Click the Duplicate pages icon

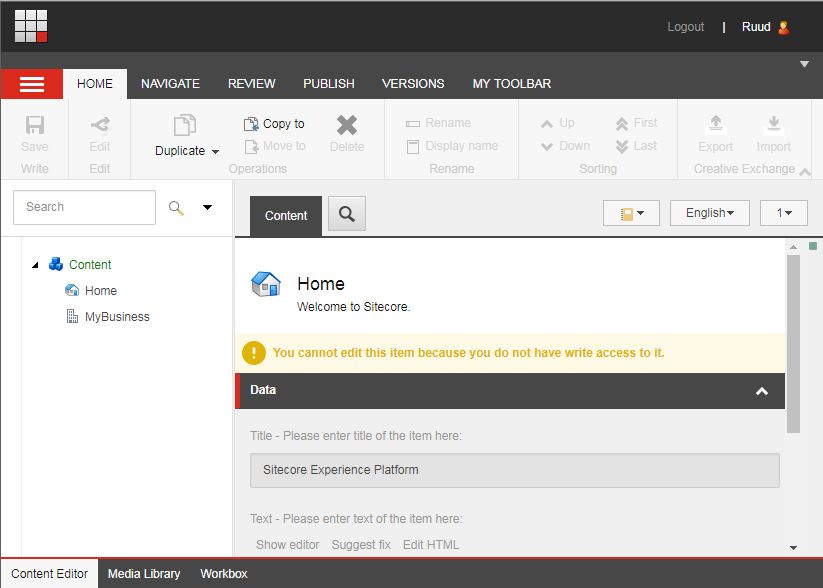point(185,126)
